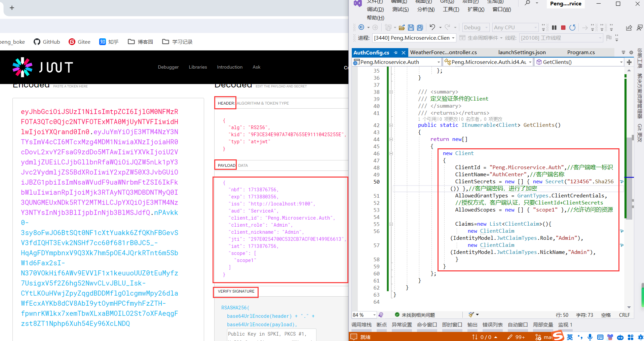Open the 工具(T) menu
644x341 pixels.
[x=451, y=9]
